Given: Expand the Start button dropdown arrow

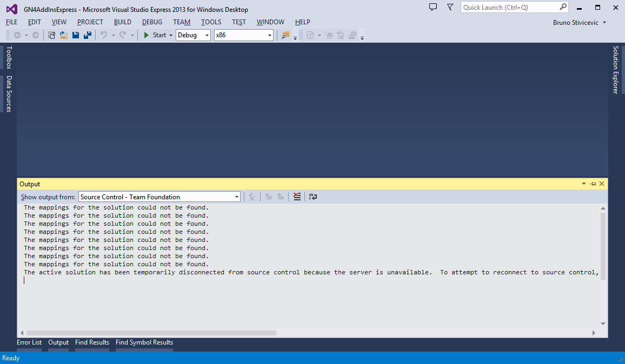Looking at the screenshot, I should tap(171, 35).
